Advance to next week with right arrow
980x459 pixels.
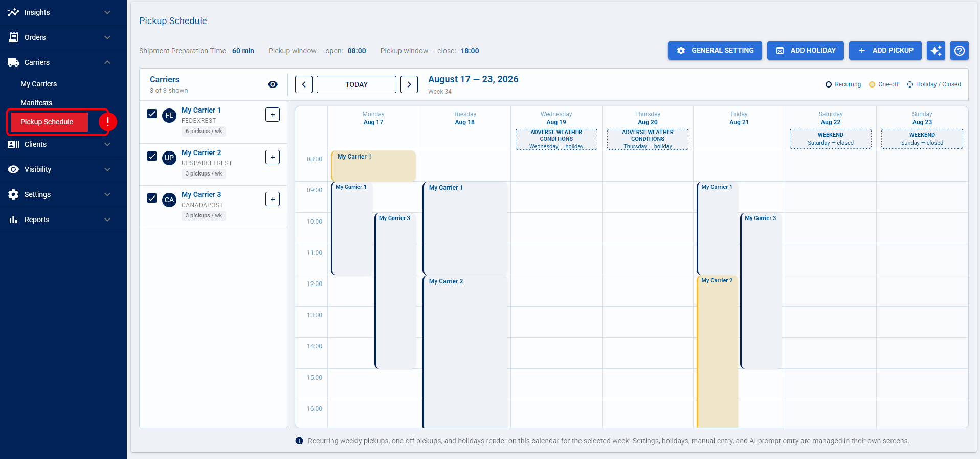pos(409,84)
